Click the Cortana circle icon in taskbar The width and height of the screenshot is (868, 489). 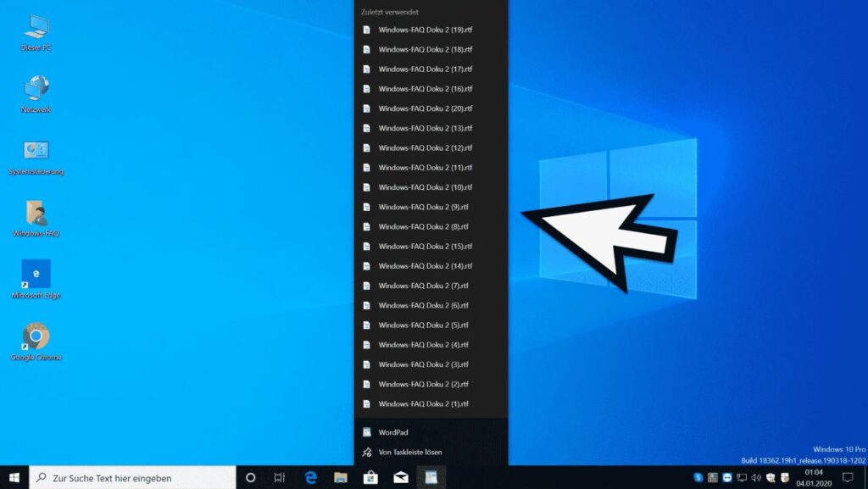coord(250,478)
